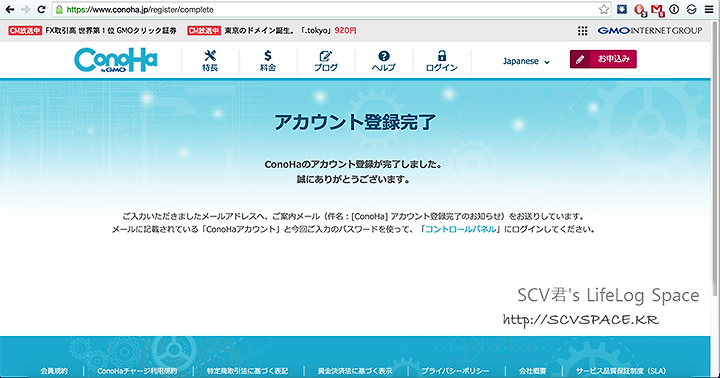Open 資金決済法に基づく表示 footer link
720x378 pixels.
point(355,371)
